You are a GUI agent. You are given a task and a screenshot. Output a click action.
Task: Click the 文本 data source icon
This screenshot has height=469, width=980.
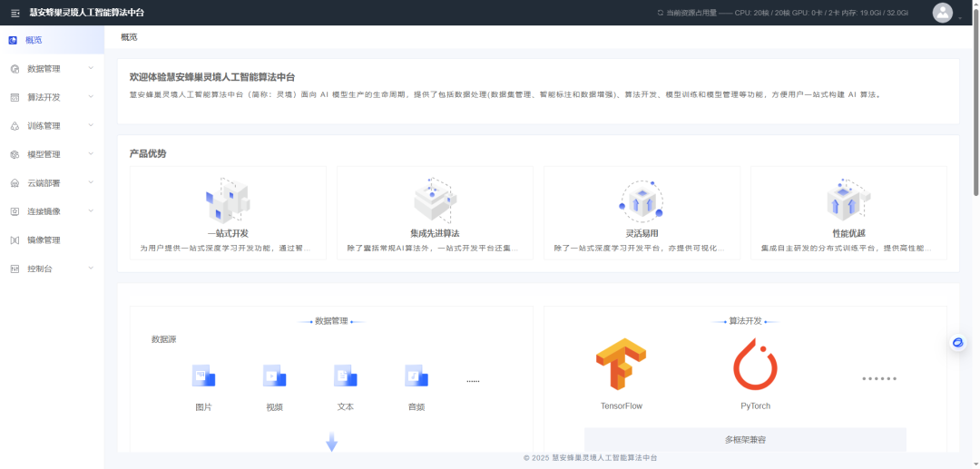point(345,376)
